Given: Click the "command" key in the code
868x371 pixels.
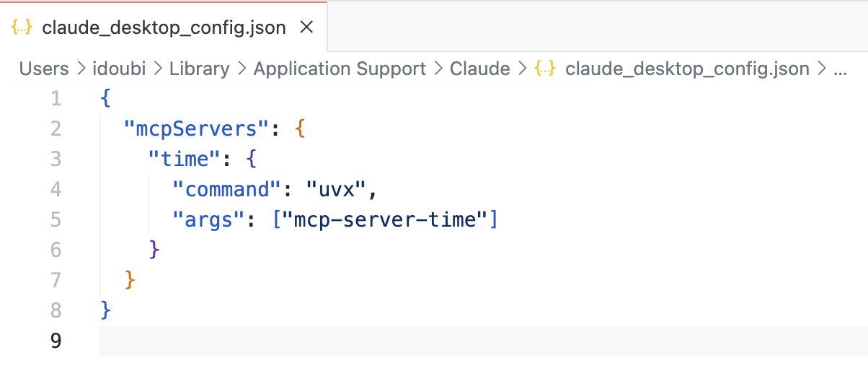Looking at the screenshot, I should [226, 189].
